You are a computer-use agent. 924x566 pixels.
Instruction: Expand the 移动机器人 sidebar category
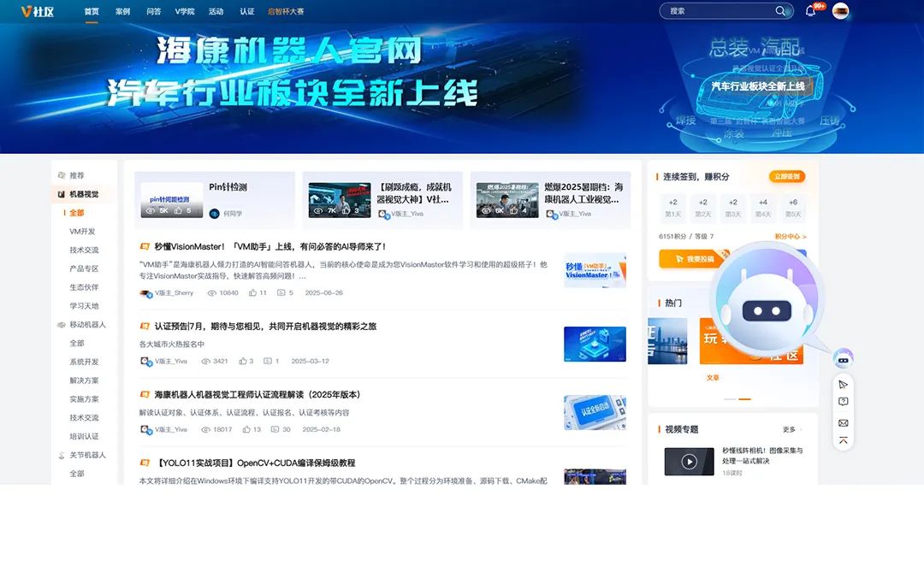click(86, 325)
